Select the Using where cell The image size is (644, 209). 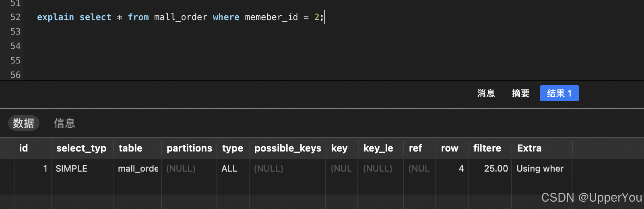542,168
